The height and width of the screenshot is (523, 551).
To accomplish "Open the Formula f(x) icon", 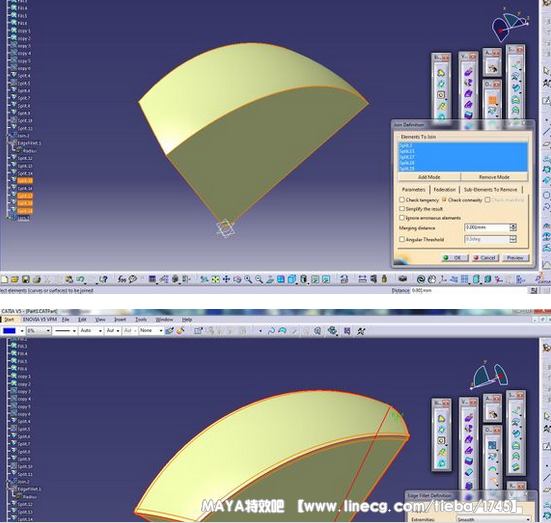I will coord(121,279).
